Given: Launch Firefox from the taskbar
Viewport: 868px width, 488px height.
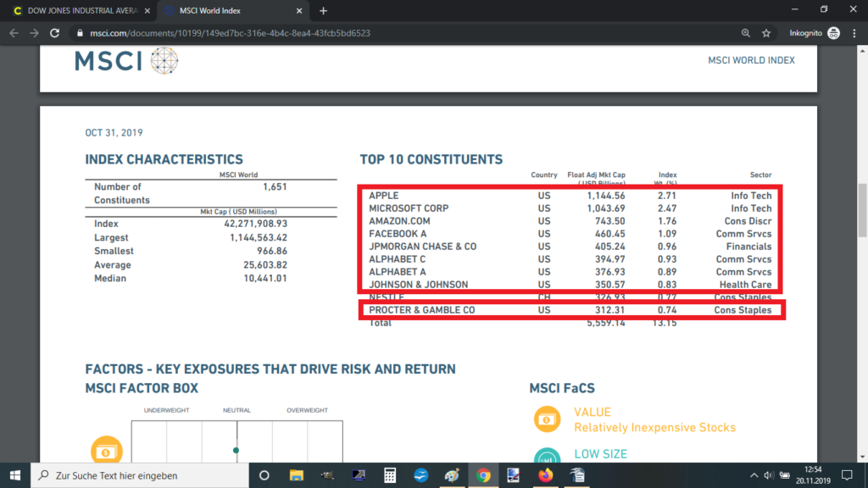Looking at the screenshot, I should (545, 475).
